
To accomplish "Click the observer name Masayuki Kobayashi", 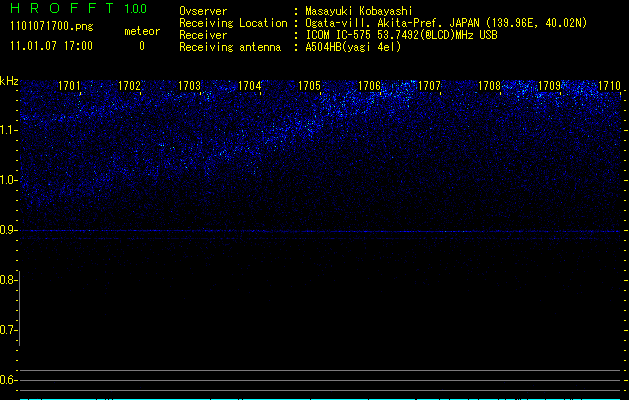I will [x=359, y=11].
